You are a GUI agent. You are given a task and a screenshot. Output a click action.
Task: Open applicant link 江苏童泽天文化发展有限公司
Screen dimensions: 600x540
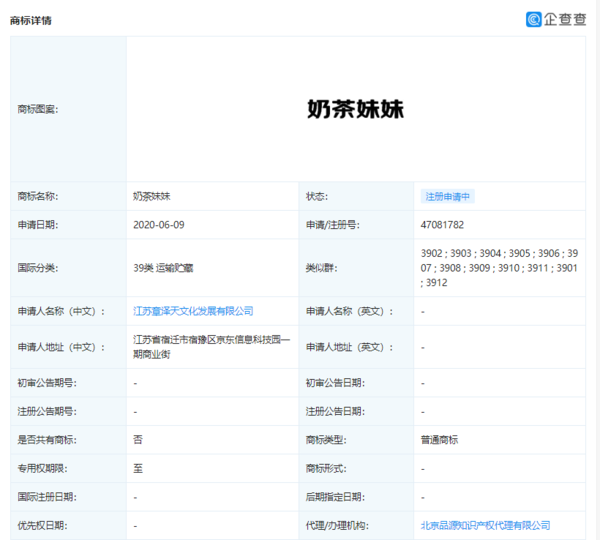point(193,311)
